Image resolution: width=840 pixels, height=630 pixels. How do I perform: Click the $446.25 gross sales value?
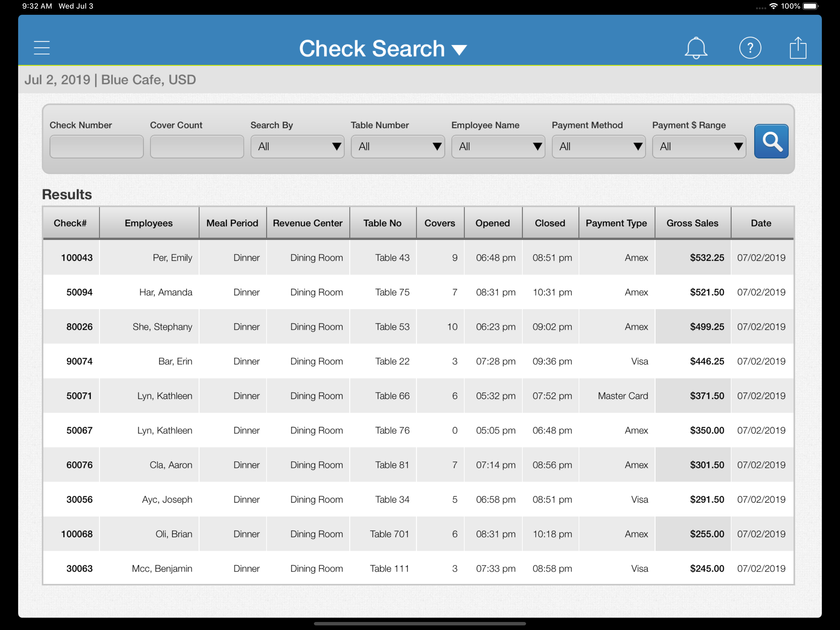[707, 361]
